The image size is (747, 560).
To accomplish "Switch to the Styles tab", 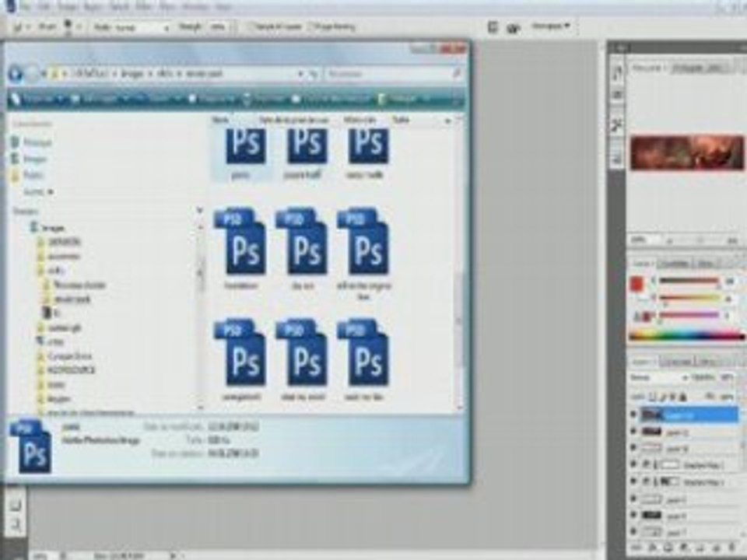I will [x=706, y=264].
